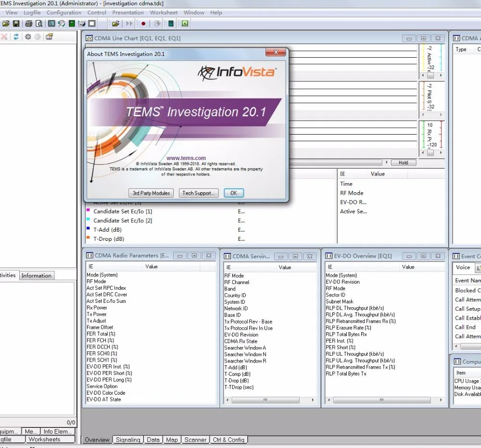The height and width of the screenshot is (448, 481).
Task: Open 3rd Party Modules list
Action: click(x=151, y=193)
